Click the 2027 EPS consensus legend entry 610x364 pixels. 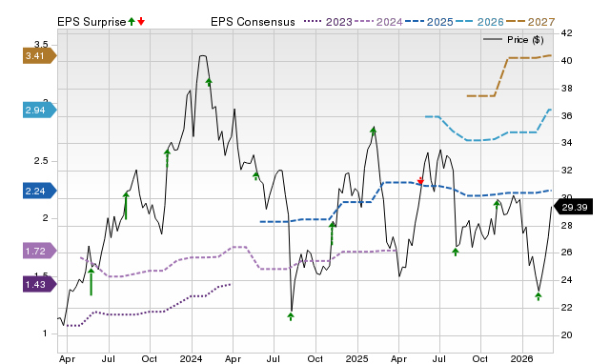530,22
